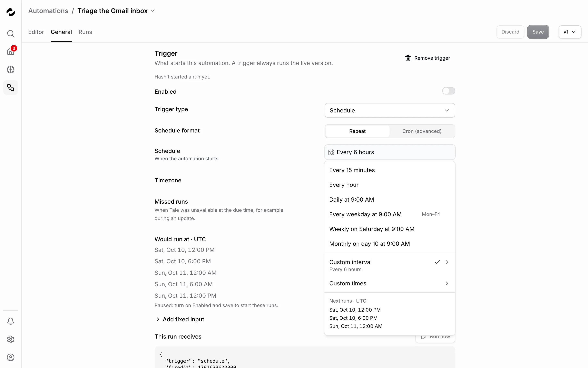588x368 pixels.
Task: Click the play icon on Run now
Action: (x=423, y=337)
